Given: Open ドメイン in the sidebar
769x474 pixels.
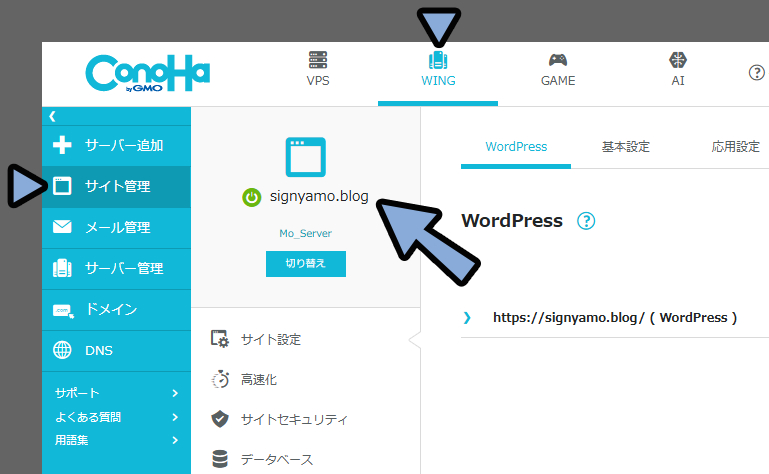Looking at the screenshot, I should [116, 309].
